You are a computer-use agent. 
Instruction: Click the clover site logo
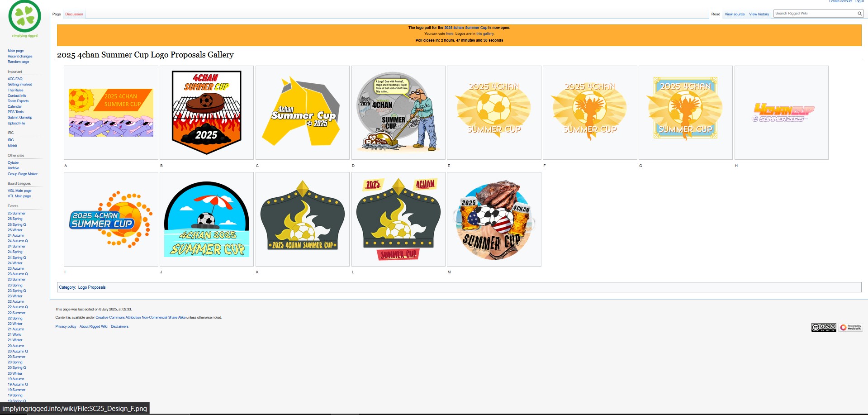[x=25, y=18]
